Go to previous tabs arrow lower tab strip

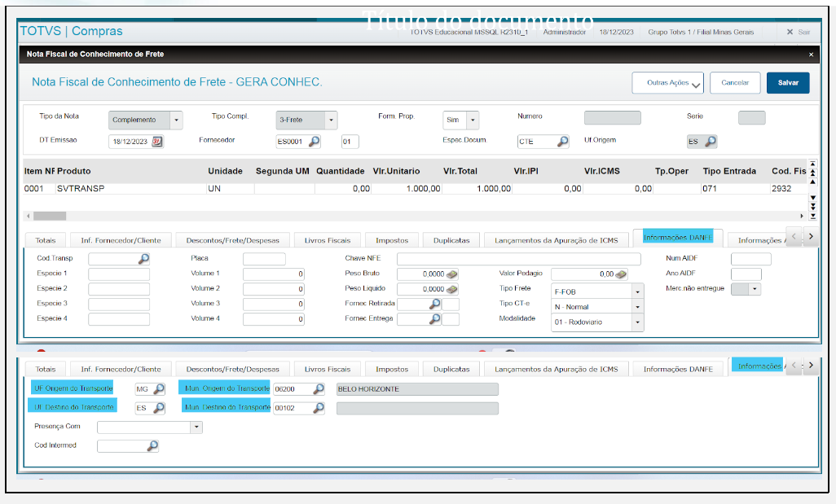point(794,366)
